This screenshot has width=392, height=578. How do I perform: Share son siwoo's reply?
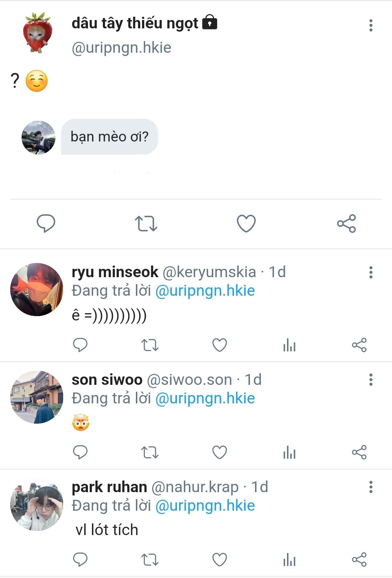(359, 452)
